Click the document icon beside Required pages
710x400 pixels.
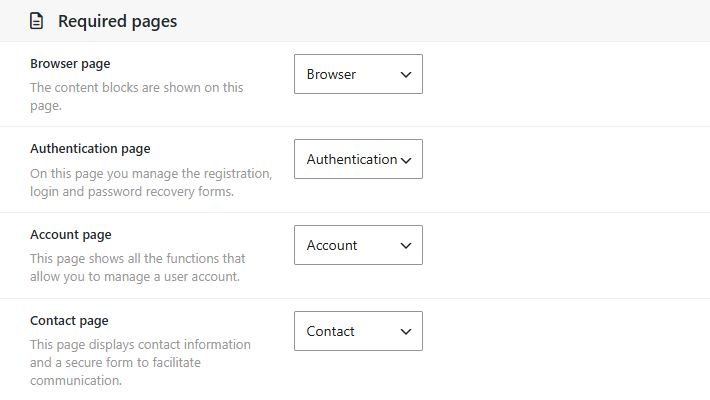[36, 21]
